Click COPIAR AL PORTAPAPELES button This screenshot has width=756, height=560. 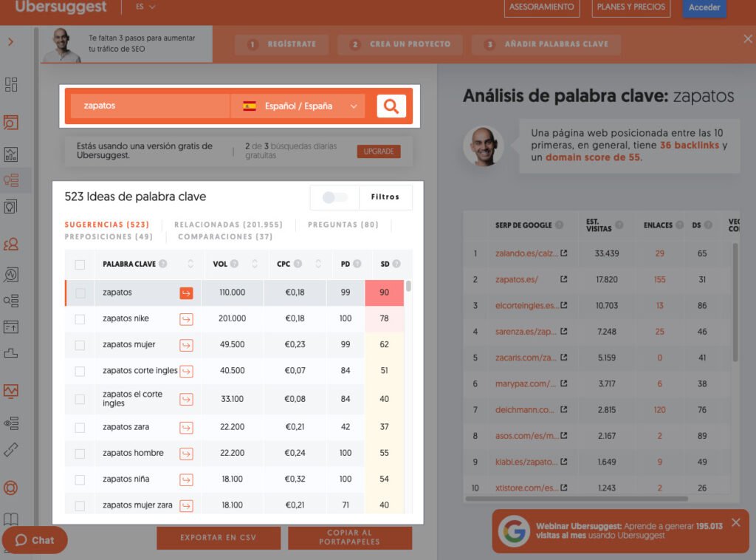click(349, 537)
